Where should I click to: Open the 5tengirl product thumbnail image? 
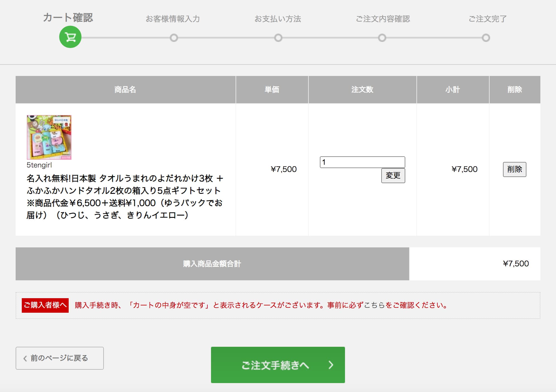(49, 137)
